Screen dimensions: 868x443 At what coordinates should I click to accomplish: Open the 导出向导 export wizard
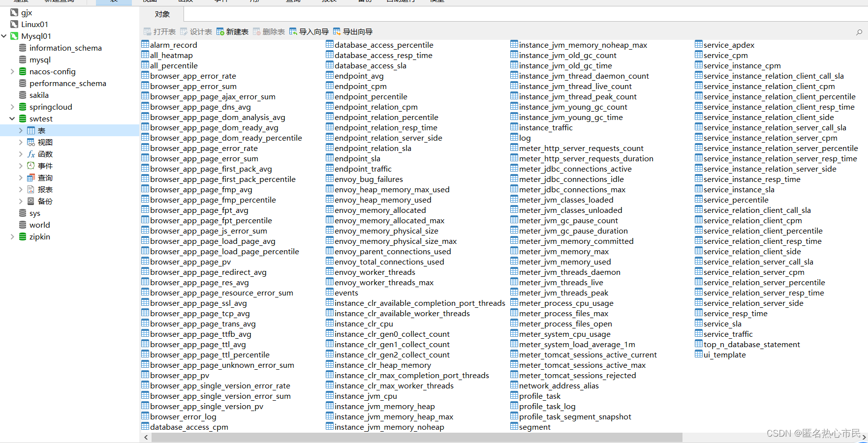pyautogui.click(x=353, y=31)
